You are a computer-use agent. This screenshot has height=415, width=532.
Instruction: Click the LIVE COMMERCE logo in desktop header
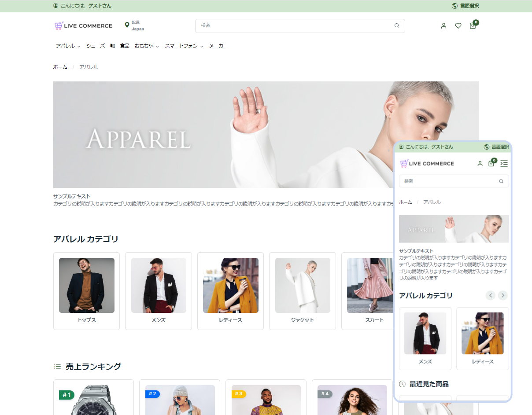tap(83, 26)
